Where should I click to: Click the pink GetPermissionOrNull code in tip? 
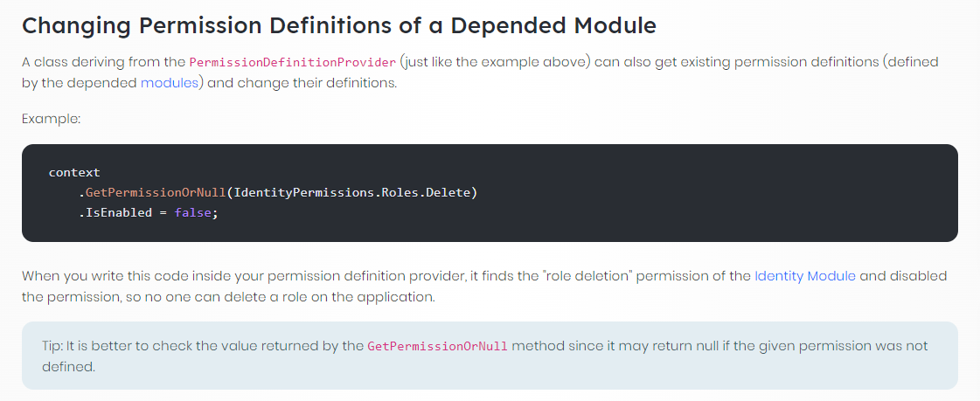click(437, 346)
